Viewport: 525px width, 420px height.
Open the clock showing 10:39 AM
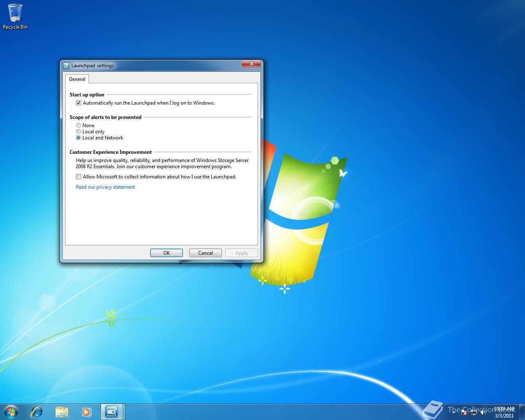pyautogui.click(x=504, y=412)
